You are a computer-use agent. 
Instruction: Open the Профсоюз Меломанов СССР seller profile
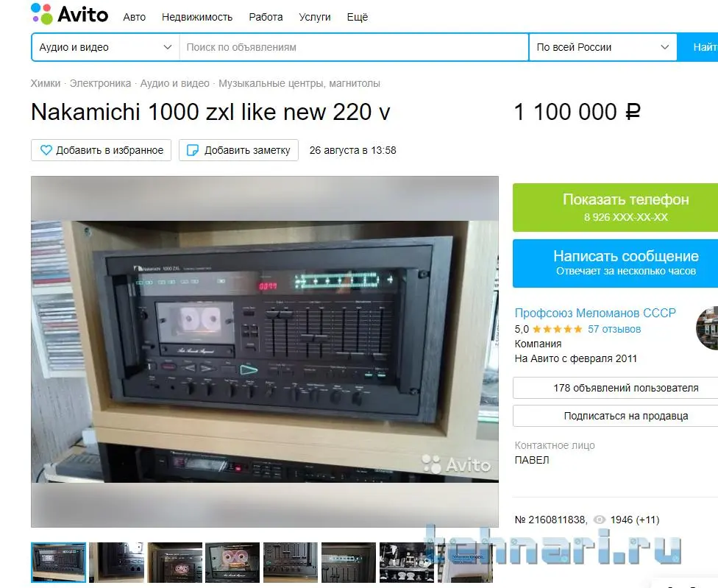pos(595,313)
